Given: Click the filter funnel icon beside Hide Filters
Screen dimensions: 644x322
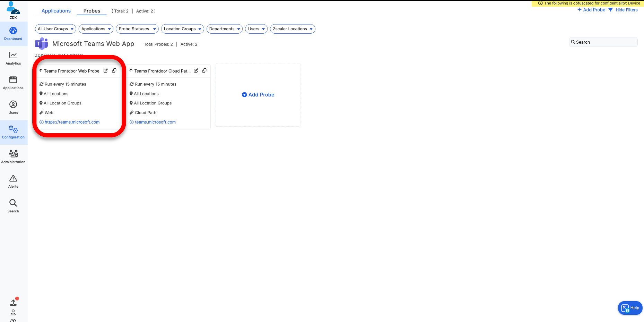Looking at the screenshot, I should click(611, 10).
